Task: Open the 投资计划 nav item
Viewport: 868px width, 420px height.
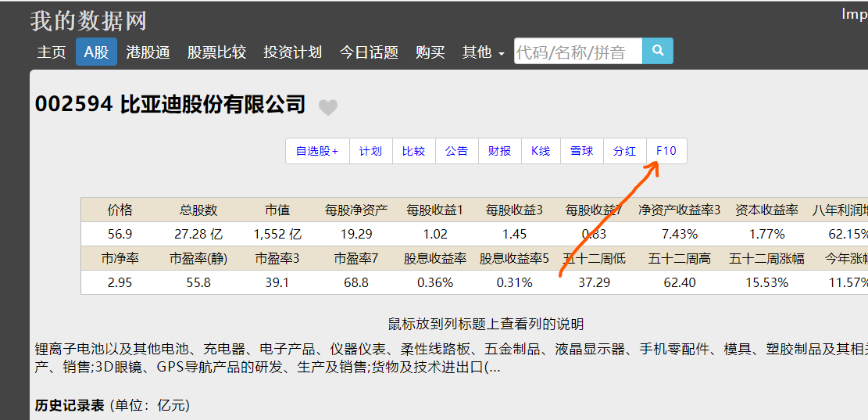Action: [293, 52]
